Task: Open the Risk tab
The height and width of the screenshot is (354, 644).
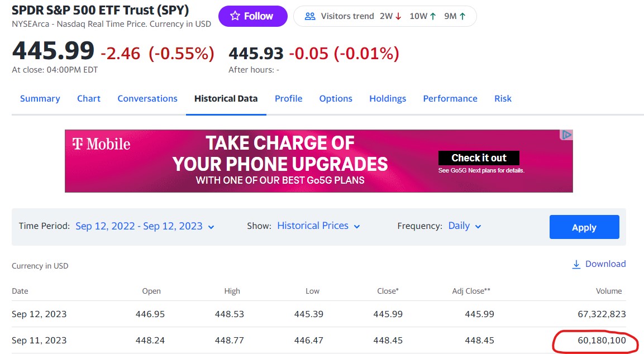Action: (503, 98)
